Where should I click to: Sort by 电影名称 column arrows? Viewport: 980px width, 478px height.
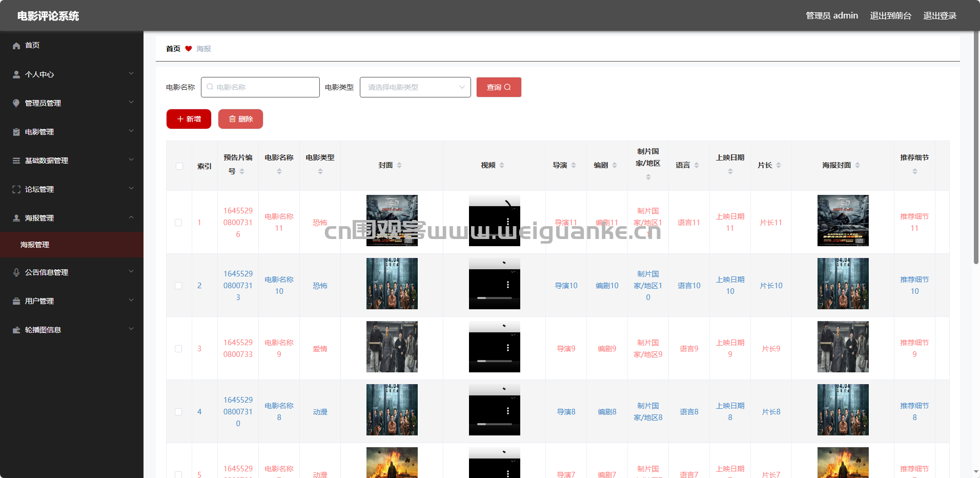(279, 171)
